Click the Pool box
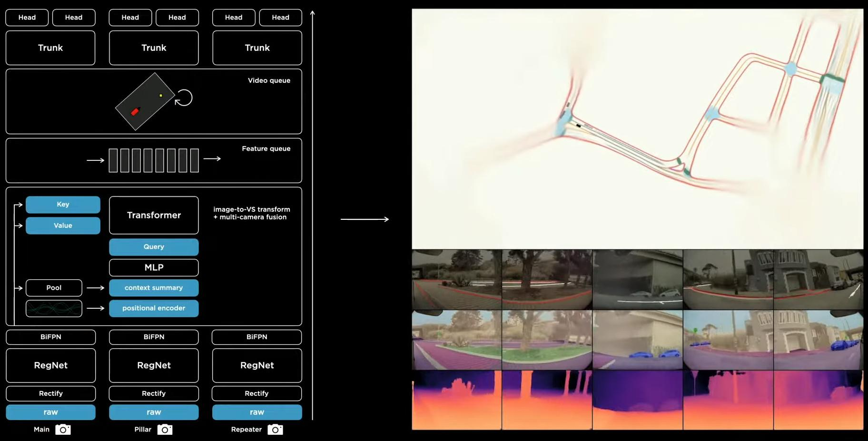The image size is (868, 441). tap(54, 288)
